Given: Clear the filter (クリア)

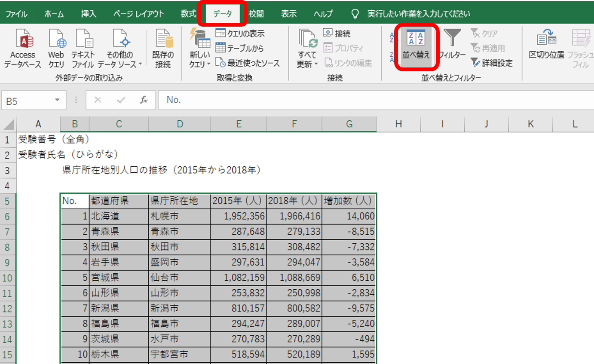Looking at the screenshot, I should coord(484,34).
